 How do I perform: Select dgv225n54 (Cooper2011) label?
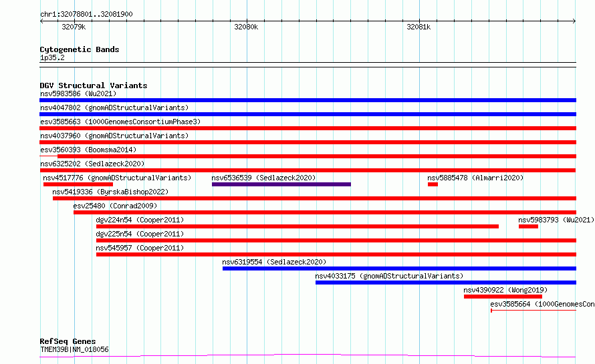click(x=140, y=234)
